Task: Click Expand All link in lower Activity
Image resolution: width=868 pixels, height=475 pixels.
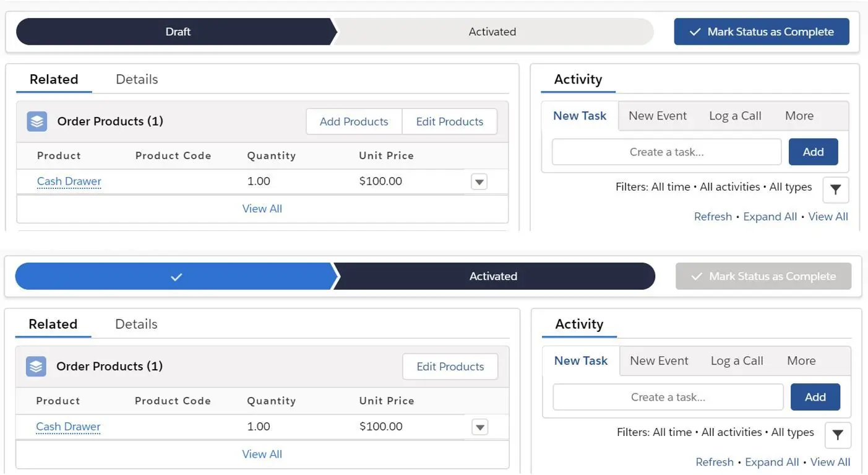Action: (x=771, y=462)
